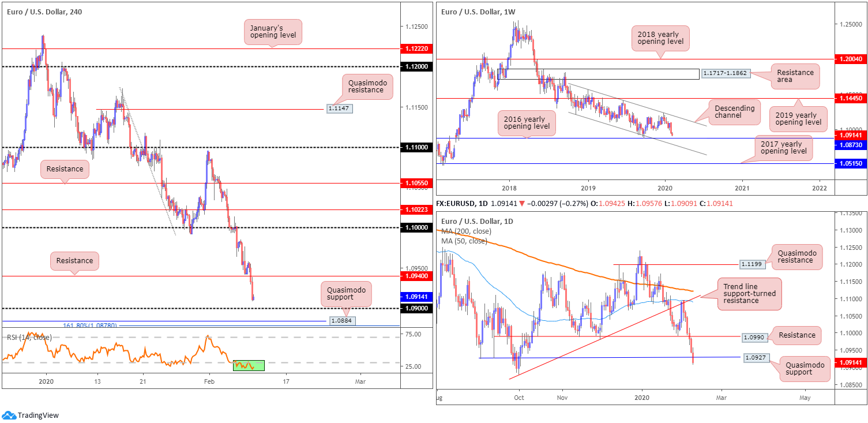
Task: Click the red 1.09141 tag on daily chart
Action: tap(851, 362)
